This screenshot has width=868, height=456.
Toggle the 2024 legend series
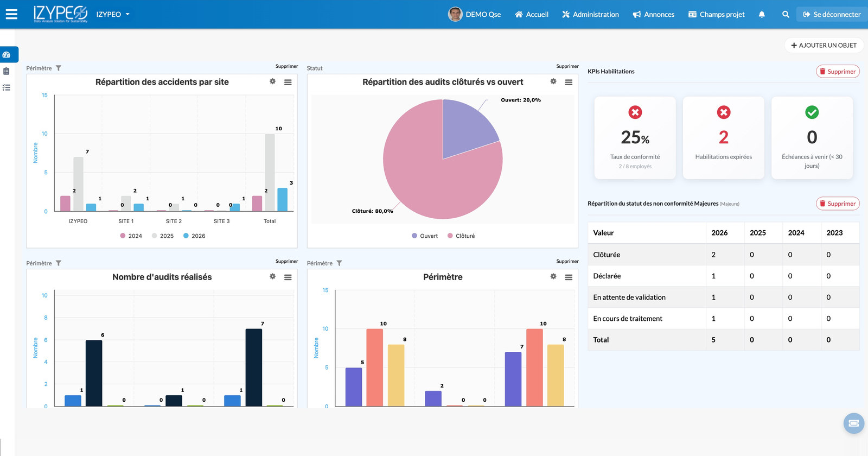tap(131, 236)
